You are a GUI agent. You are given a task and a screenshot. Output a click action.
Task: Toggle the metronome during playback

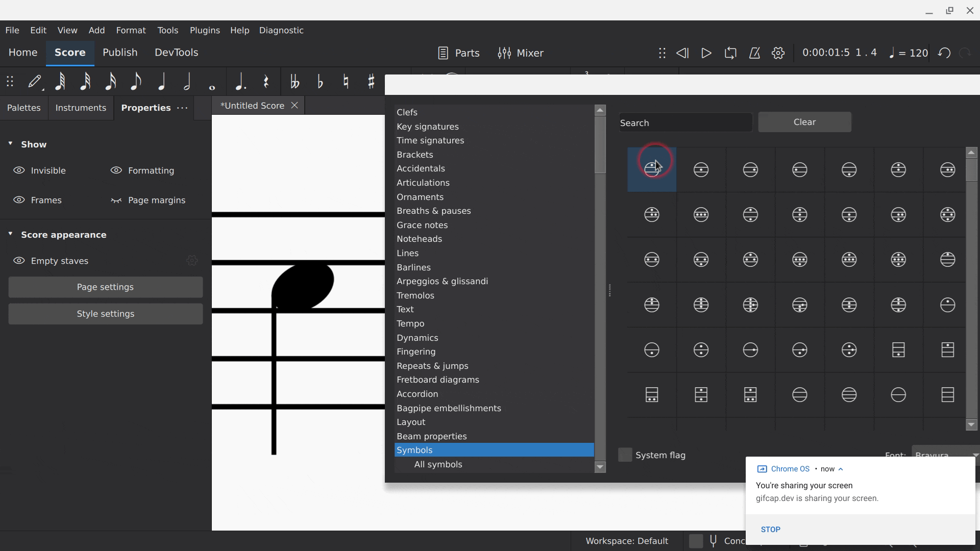pyautogui.click(x=755, y=53)
